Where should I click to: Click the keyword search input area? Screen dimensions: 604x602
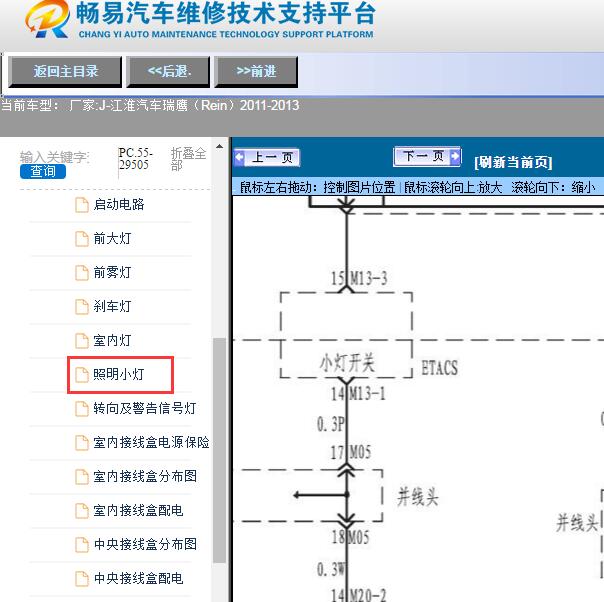[54, 157]
